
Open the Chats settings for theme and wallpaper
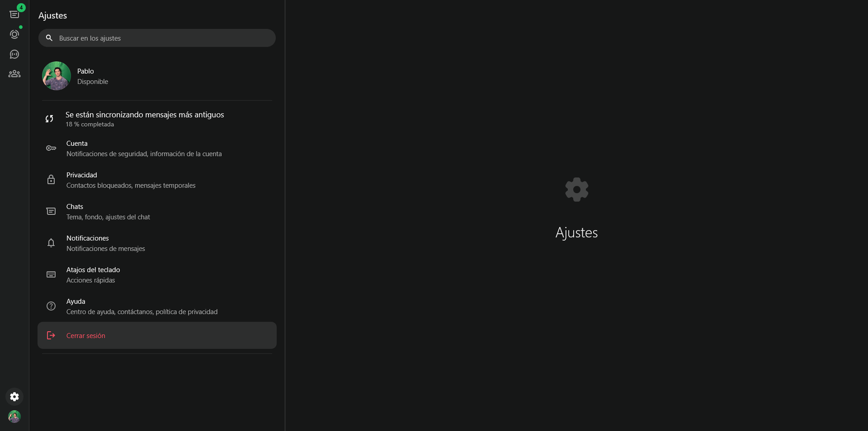coord(157,211)
